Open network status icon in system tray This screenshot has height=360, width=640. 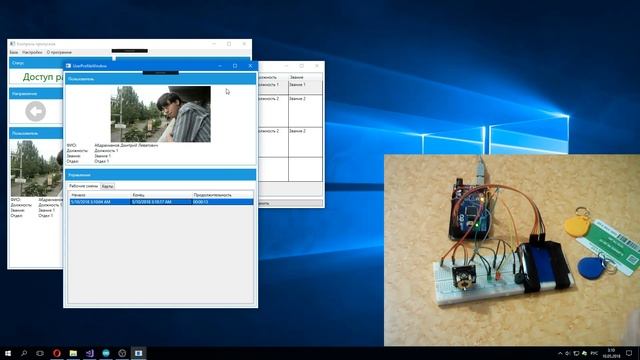(576, 353)
